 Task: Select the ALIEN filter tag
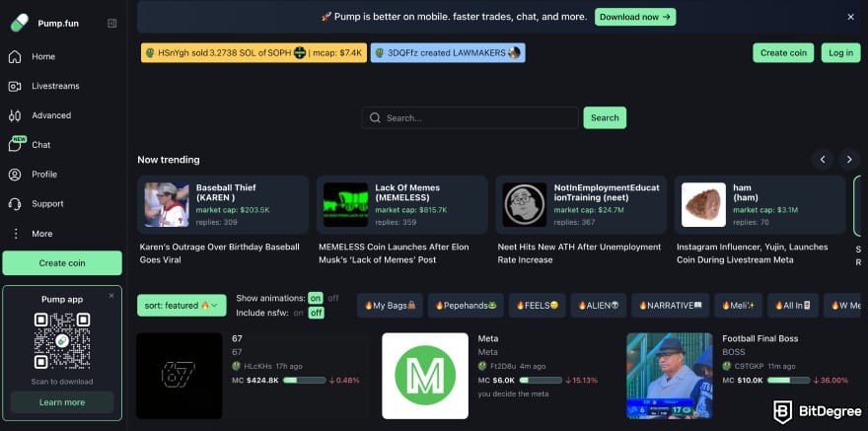pos(599,306)
